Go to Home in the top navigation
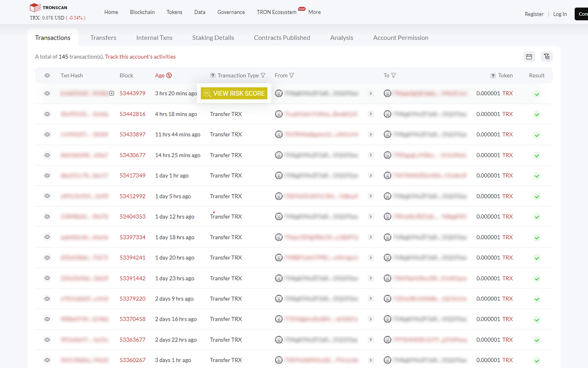Viewport: 588px width, 368px height. click(111, 12)
